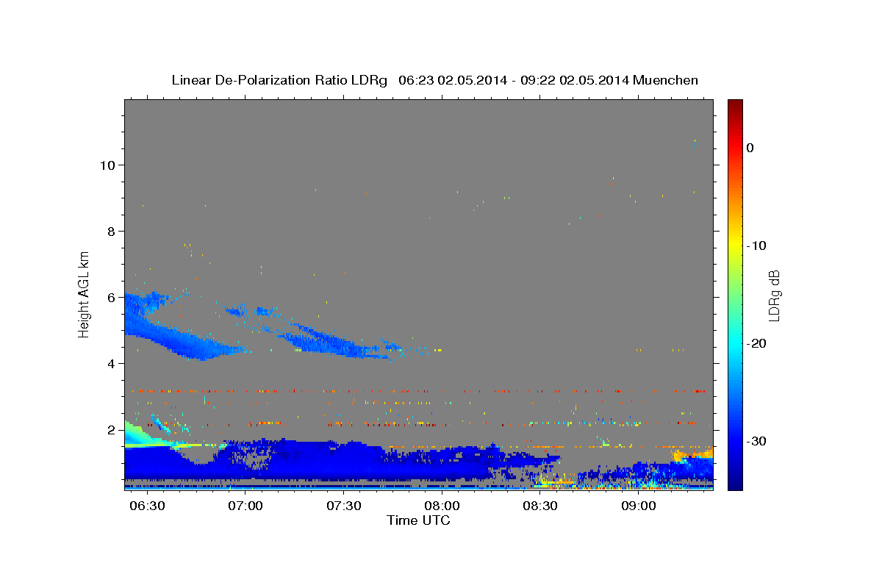Click the 'LDRg dB' colorbar label

[774, 295]
